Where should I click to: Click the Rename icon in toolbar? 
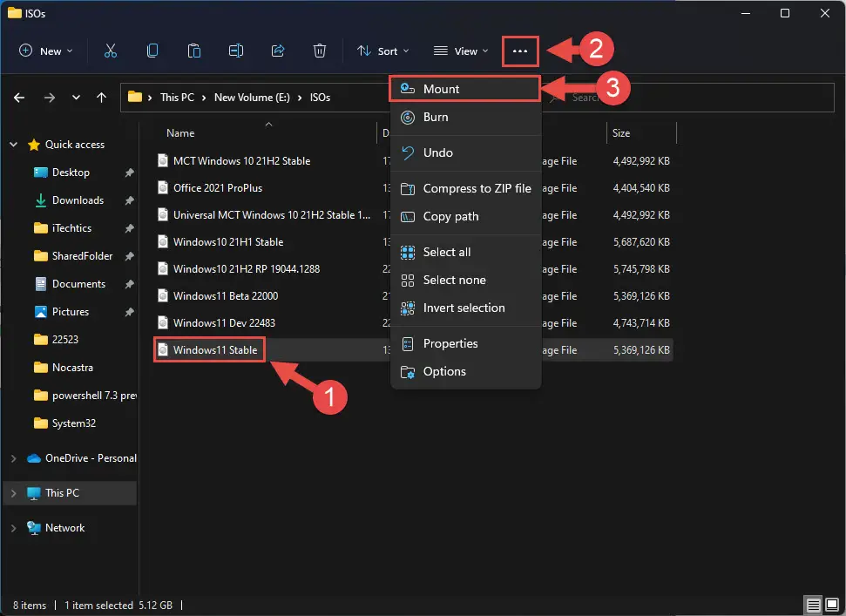tap(236, 51)
